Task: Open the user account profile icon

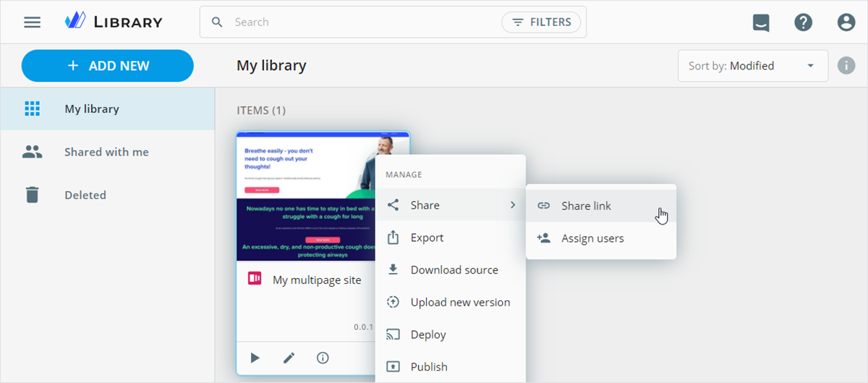Action: 846,22
